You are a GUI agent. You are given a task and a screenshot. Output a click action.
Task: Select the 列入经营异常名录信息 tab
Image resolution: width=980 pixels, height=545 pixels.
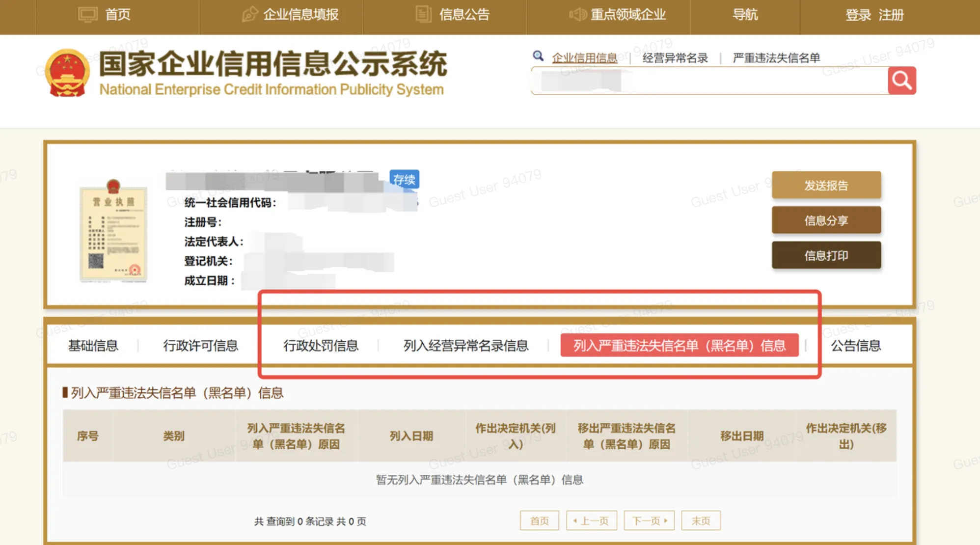pyautogui.click(x=465, y=346)
